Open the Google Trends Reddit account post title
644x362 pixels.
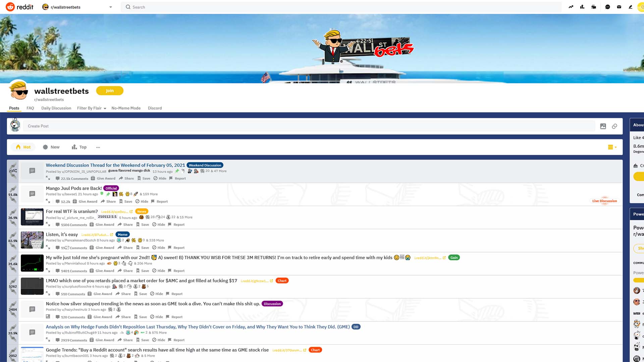157,350
